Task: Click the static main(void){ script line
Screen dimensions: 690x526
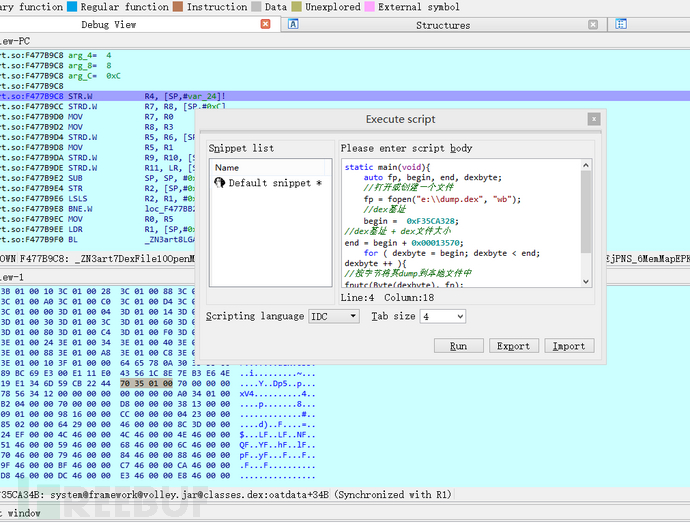Action: pos(387,167)
